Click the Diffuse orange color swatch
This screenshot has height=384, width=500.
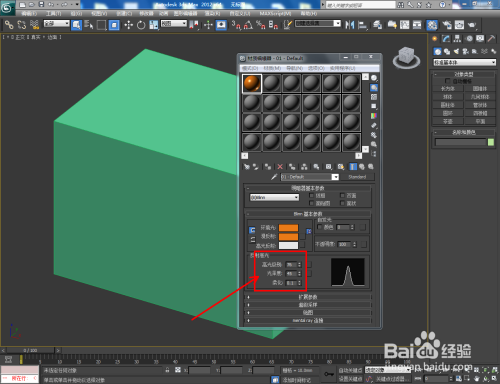pos(288,237)
